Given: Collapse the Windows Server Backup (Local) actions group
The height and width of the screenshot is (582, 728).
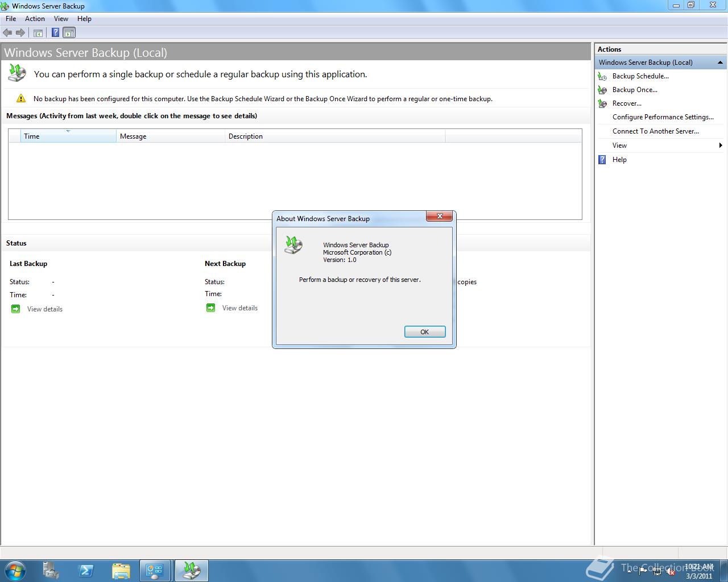Looking at the screenshot, I should click(720, 63).
